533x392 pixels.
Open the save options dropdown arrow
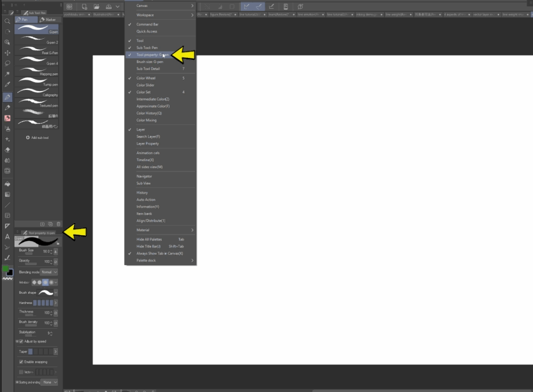point(117,6)
